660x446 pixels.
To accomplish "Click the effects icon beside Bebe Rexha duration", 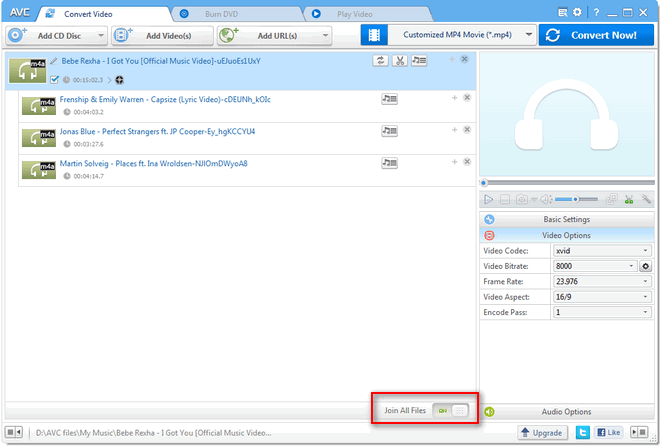I will pyautogui.click(x=120, y=80).
